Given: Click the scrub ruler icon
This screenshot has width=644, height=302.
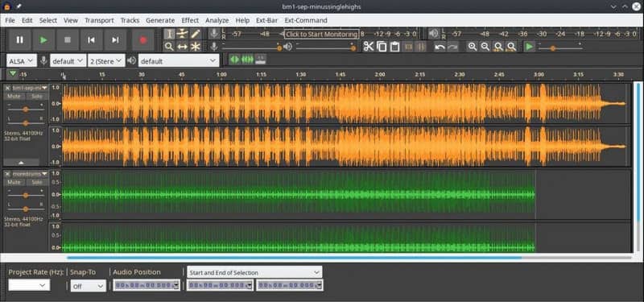Looking at the screenshot, I should click(x=260, y=60).
